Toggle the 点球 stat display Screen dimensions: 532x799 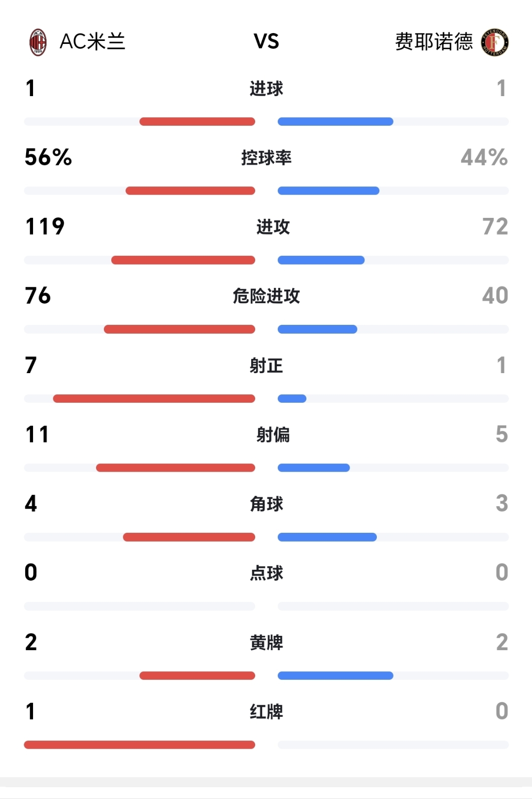click(x=266, y=573)
